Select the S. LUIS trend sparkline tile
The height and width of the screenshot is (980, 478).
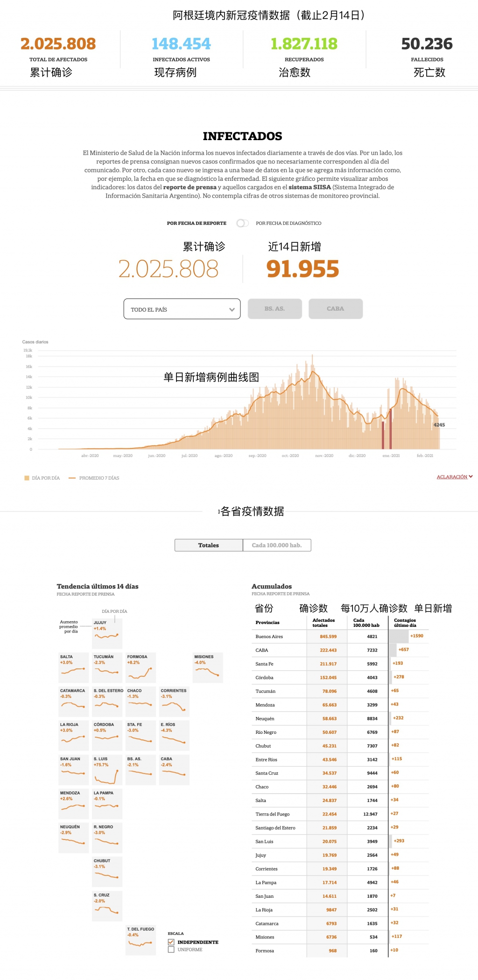(x=107, y=770)
